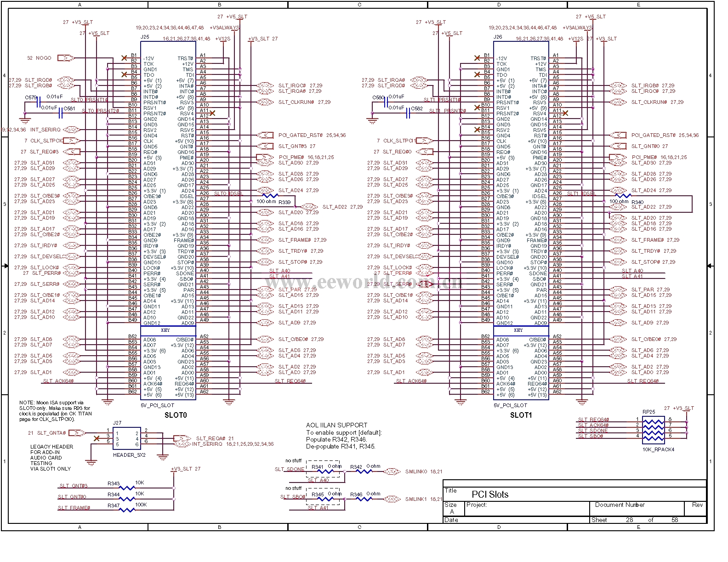The height and width of the screenshot is (562, 728).
Task: Click the HEADER_3X2 value label
Action: (129, 455)
